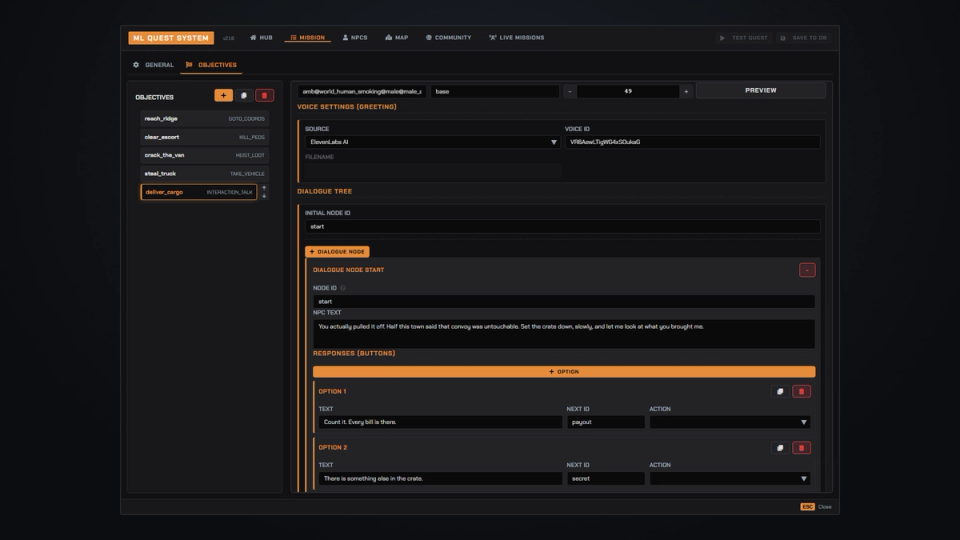This screenshot has height=540, width=960.
Task: Click OPTION 2 TEXT field
Action: click(440, 478)
